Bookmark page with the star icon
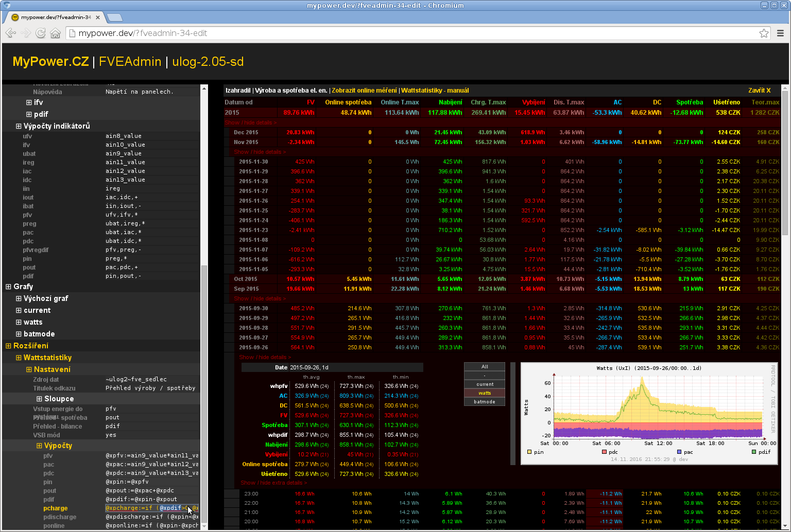This screenshot has width=791, height=532. pyautogui.click(x=764, y=33)
